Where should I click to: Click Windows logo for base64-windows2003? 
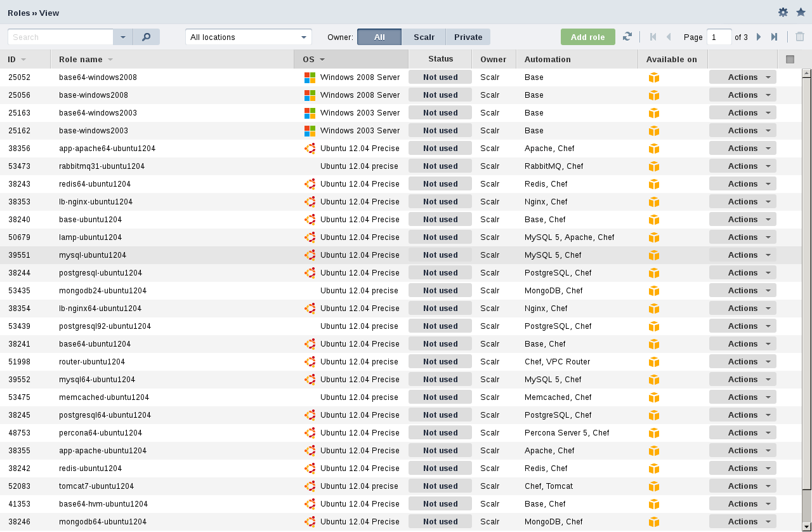pos(310,113)
